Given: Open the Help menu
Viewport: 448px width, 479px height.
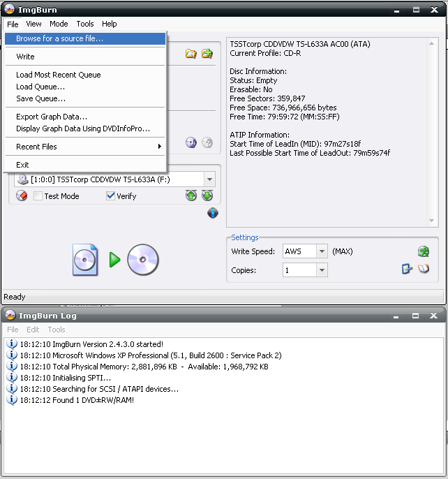Looking at the screenshot, I should point(110,24).
